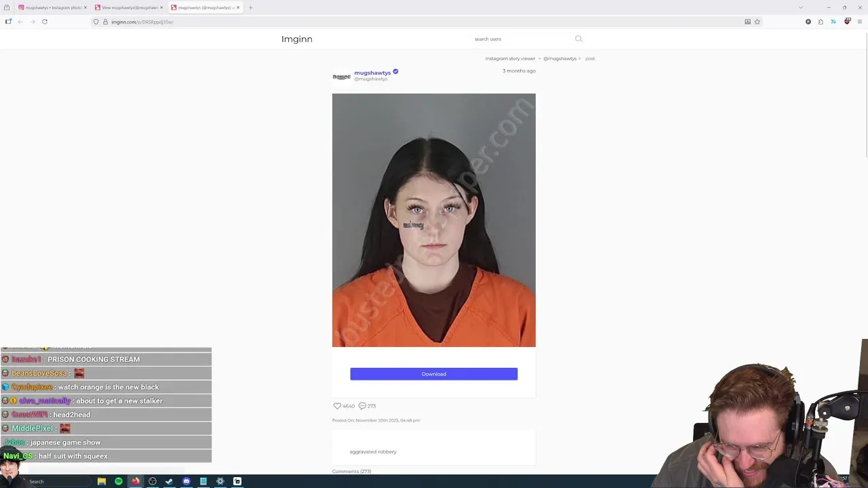
Task: Reload the current page
Action: (45, 22)
